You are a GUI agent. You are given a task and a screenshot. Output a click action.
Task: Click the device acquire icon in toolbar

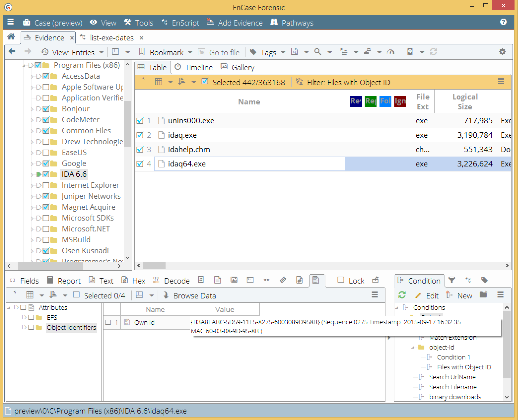pyautogui.click(x=410, y=52)
